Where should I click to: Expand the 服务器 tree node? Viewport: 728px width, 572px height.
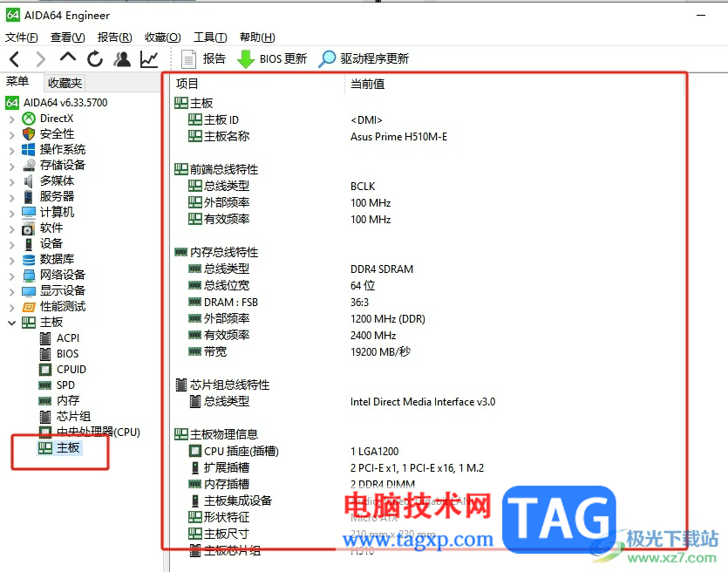pyautogui.click(x=11, y=198)
